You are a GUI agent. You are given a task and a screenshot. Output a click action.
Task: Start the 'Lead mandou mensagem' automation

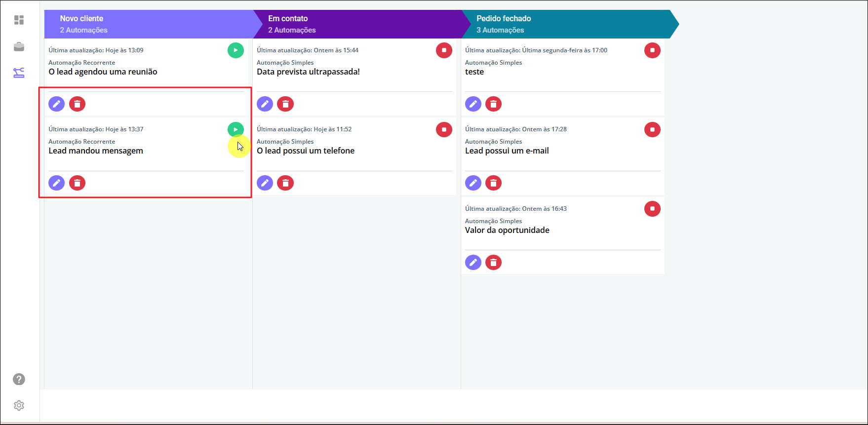pyautogui.click(x=236, y=129)
